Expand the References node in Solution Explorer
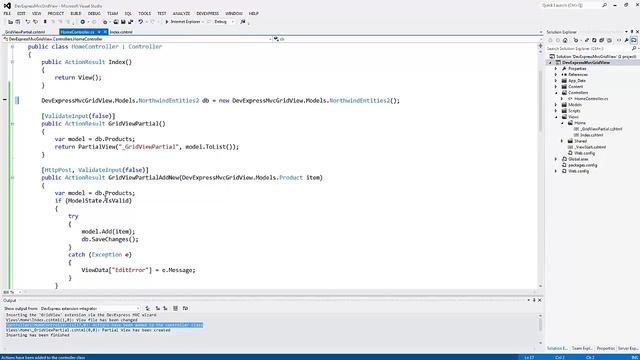640x360 pixels. (556, 75)
